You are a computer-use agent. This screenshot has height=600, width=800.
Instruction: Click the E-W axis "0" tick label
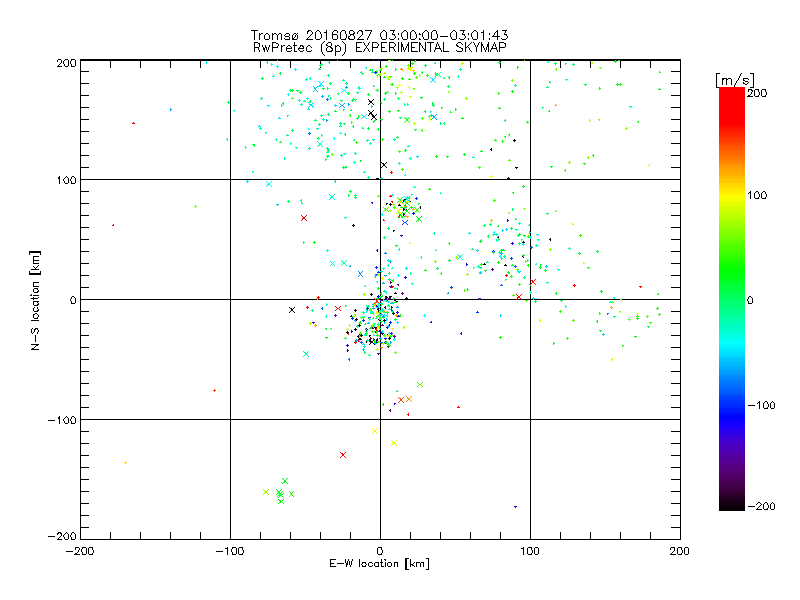[380, 551]
